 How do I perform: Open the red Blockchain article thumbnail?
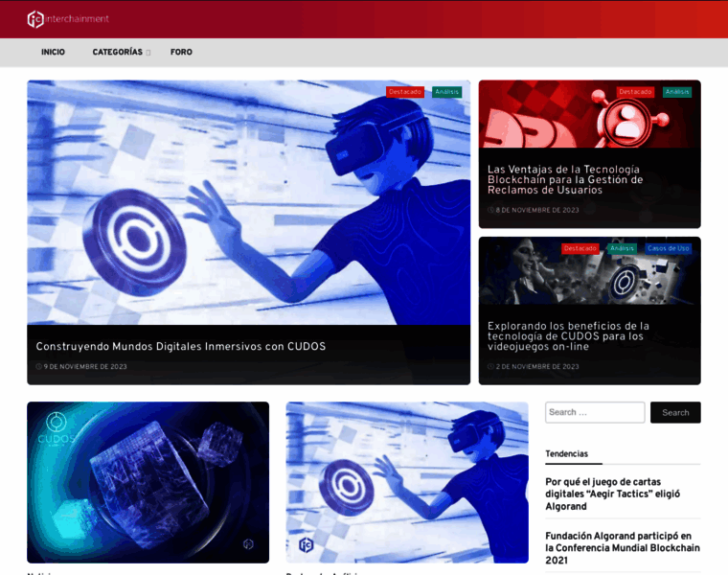point(590,114)
